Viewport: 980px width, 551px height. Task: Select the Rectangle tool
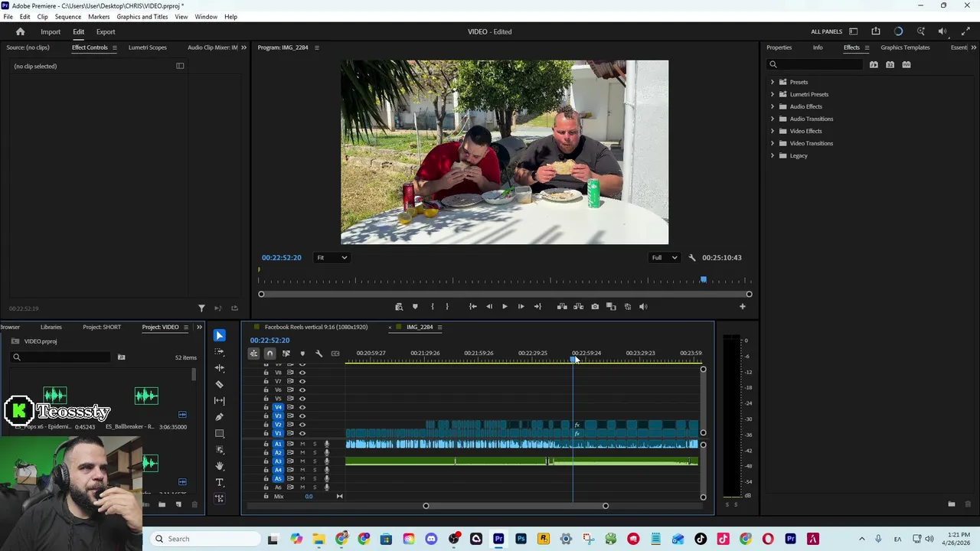220,433
